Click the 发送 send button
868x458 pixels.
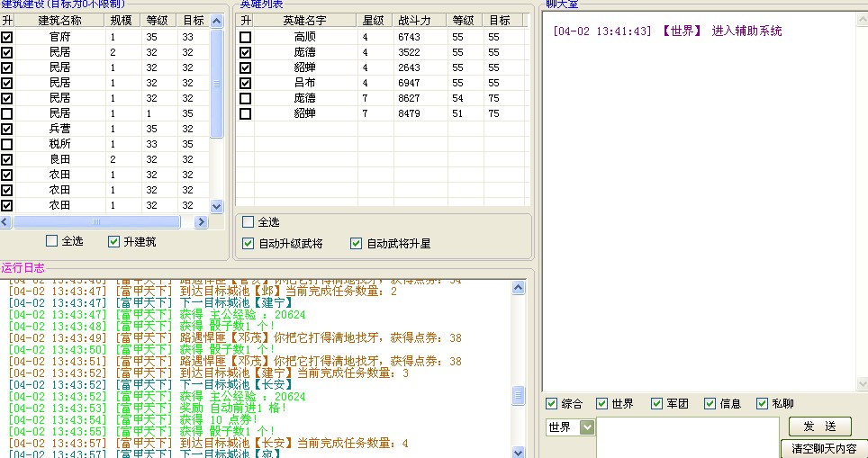tap(820, 427)
